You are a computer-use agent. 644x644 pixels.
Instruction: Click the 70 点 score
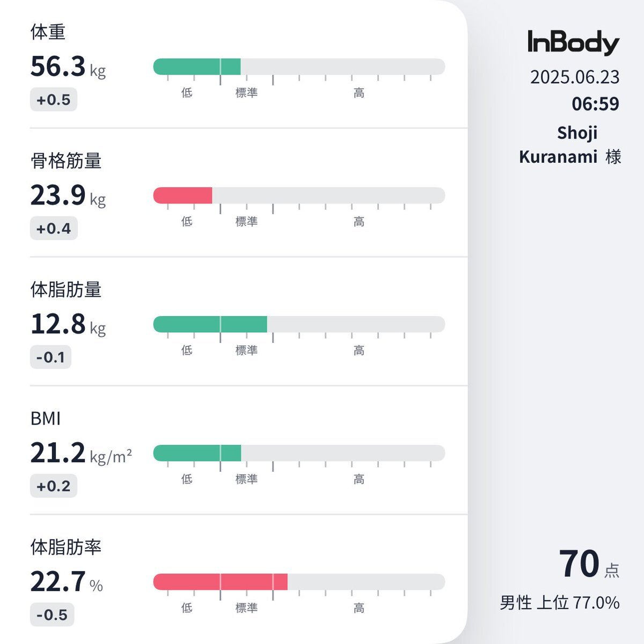click(x=589, y=564)
